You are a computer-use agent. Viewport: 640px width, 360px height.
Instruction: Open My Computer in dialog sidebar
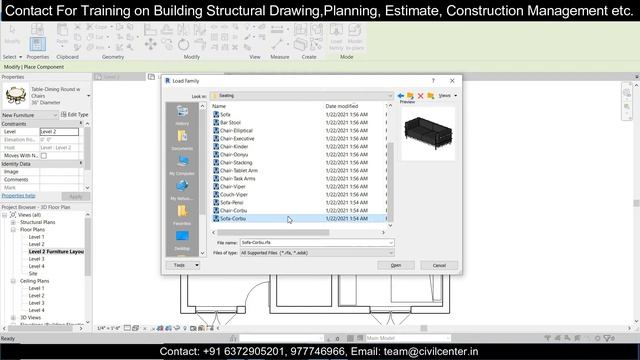(x=182, y=165)
